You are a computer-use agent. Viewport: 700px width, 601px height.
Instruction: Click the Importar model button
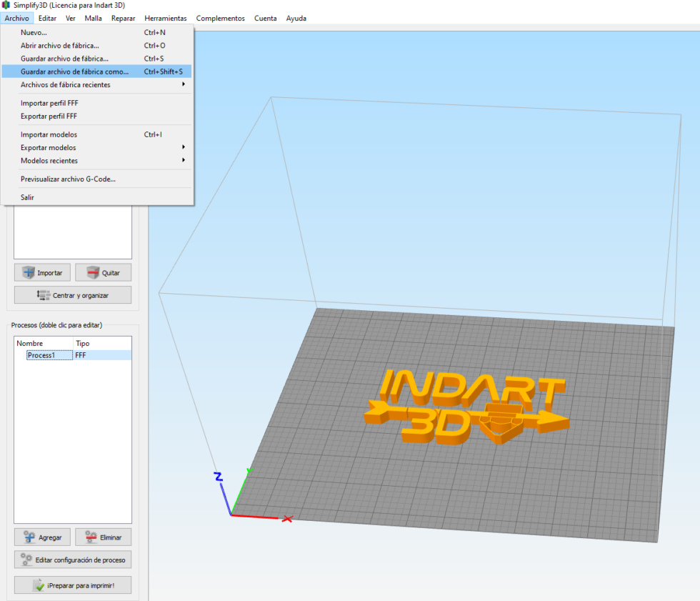pyautogui.click(x=42, y=273)
